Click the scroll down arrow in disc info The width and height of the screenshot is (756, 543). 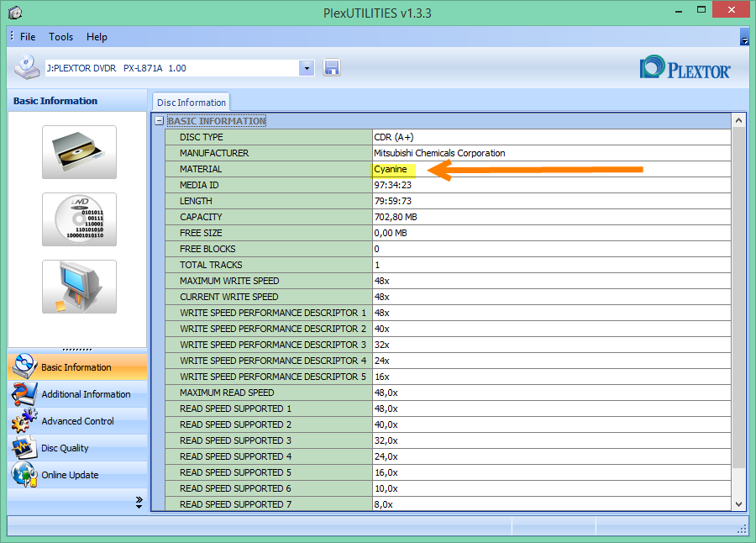pyautogui.click(x=738, y=503)
